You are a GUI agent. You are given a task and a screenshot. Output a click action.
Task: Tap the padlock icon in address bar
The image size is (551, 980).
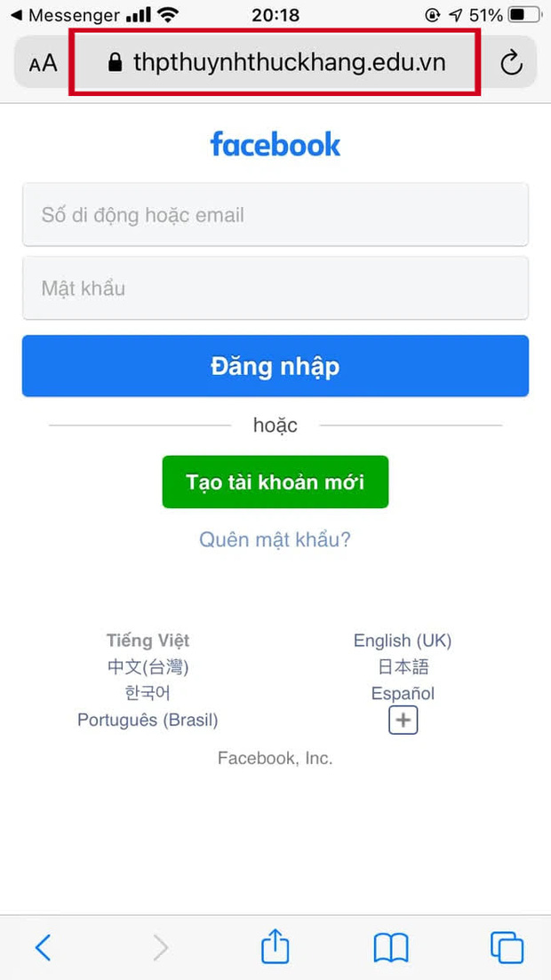[x=114, y=62]
